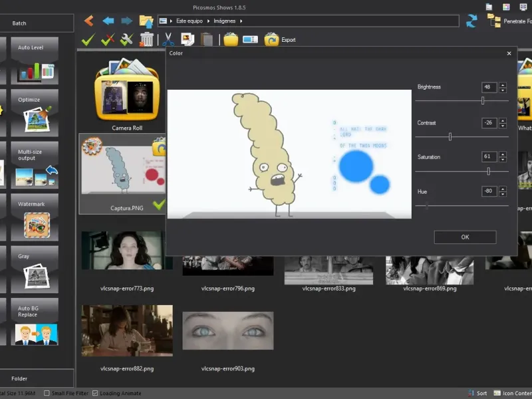Click the orange back arrow icon
Viewport: 532px width, 399px height.
(89, 21)
